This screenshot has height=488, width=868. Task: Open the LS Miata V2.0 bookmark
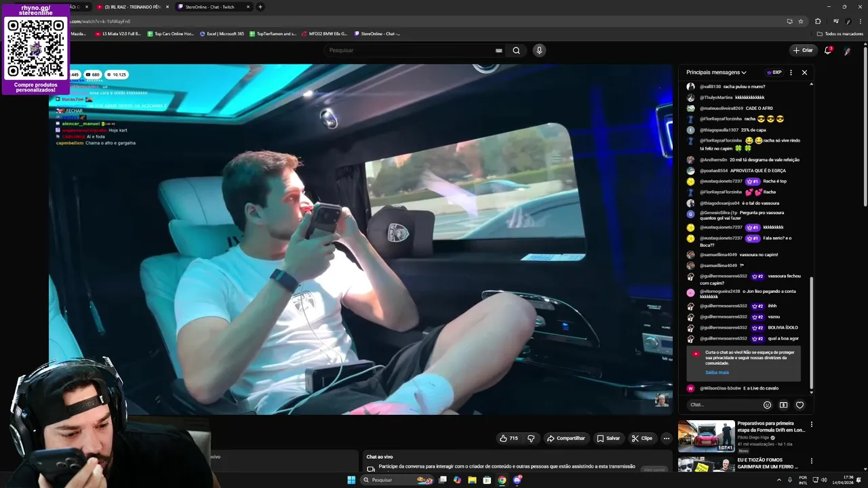click(118, 33)
